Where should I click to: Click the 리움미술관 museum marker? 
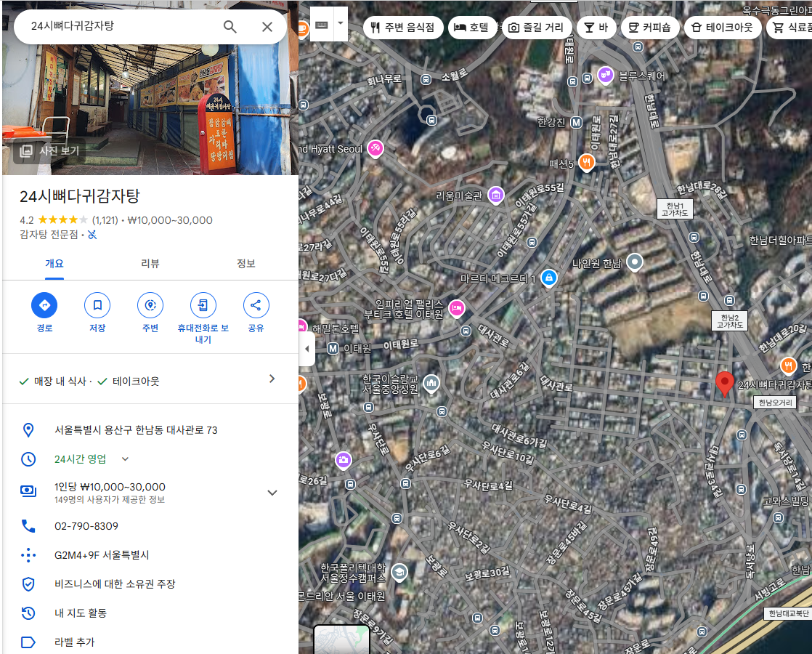[x=495, y=195]
